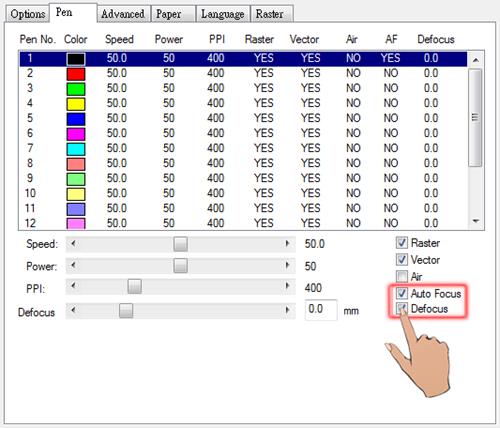The height and width of the screenshot is (428, 500).
Task: Click the Defocus slider right arrow
Action: pyautogui.click(x=287, y=310)
